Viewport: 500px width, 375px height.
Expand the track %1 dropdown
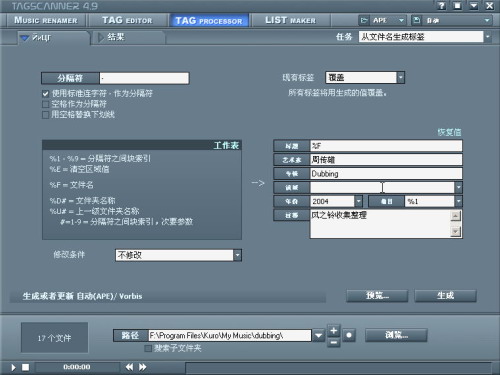458,201
